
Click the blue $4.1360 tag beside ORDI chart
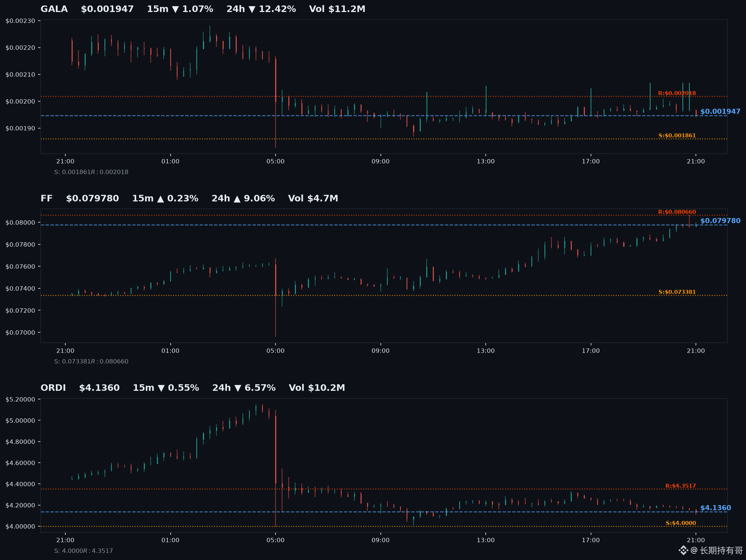716,508
